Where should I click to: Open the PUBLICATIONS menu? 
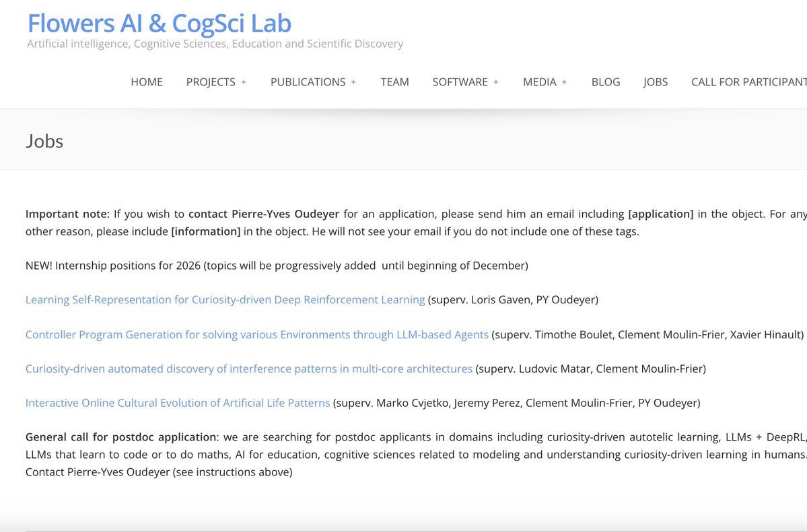(308, 82)
